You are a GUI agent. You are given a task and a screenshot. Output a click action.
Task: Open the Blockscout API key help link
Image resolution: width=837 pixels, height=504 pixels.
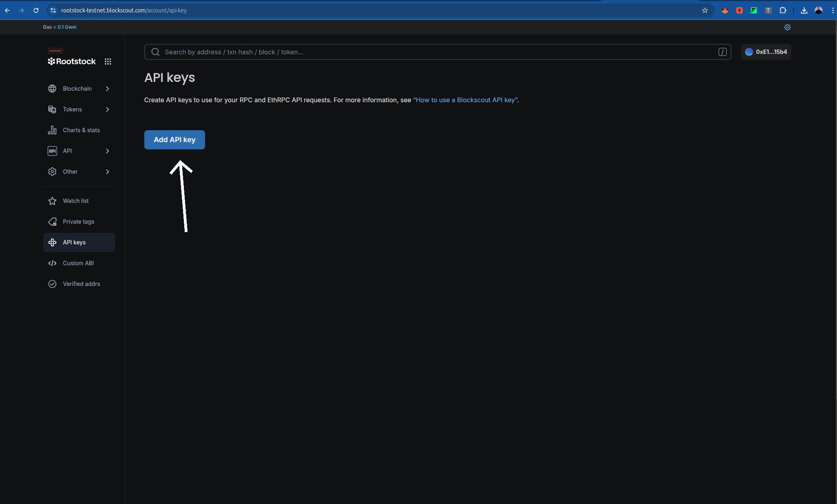tap(465, 100)
